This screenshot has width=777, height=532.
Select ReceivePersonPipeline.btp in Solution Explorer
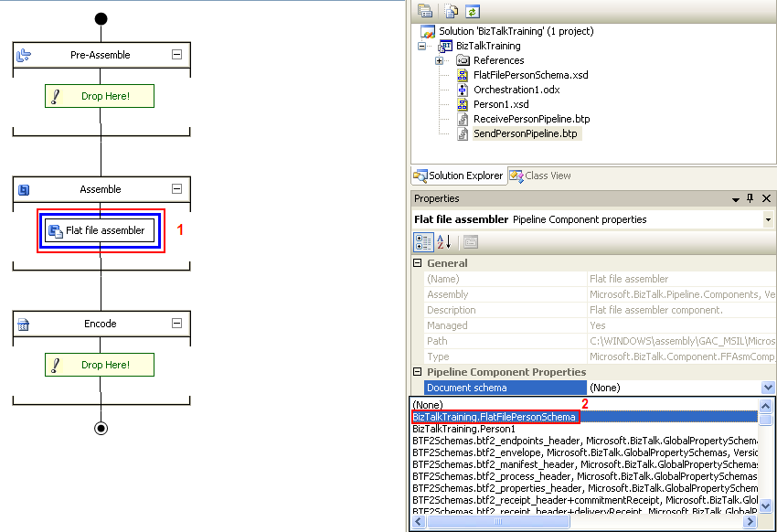tap(532, 119)
